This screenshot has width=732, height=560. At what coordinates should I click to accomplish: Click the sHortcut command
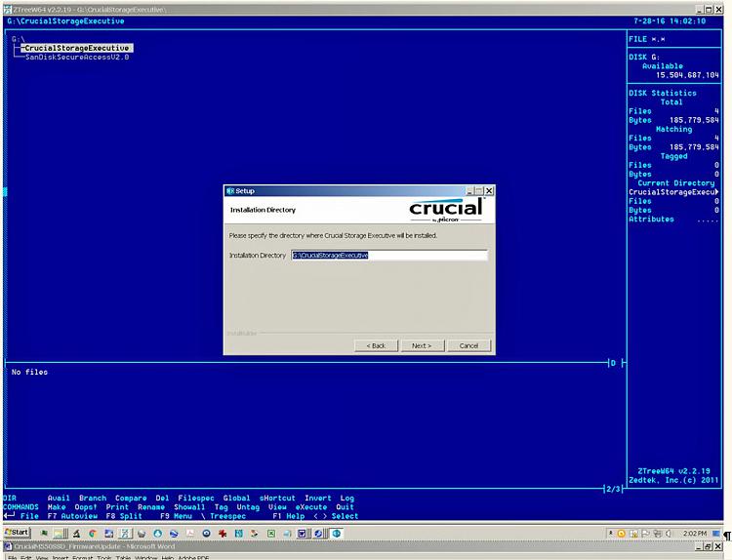(277, 498)
